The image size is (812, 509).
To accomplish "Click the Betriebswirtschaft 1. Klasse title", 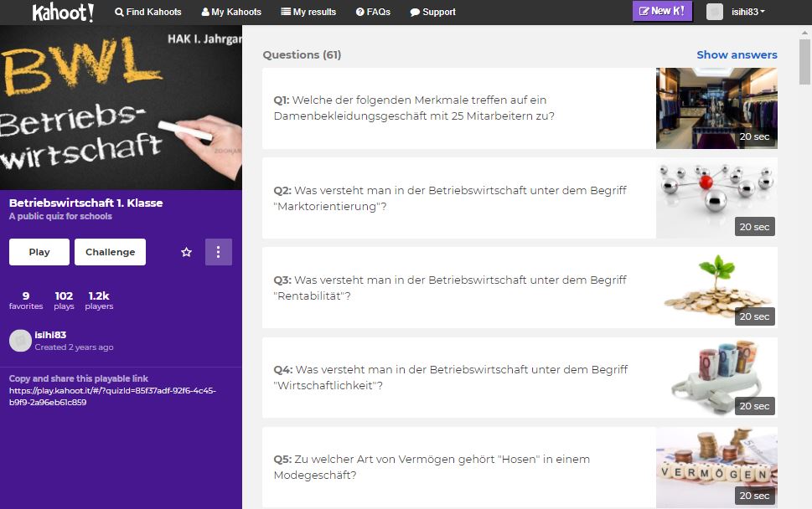I will (x=86, y=203).
